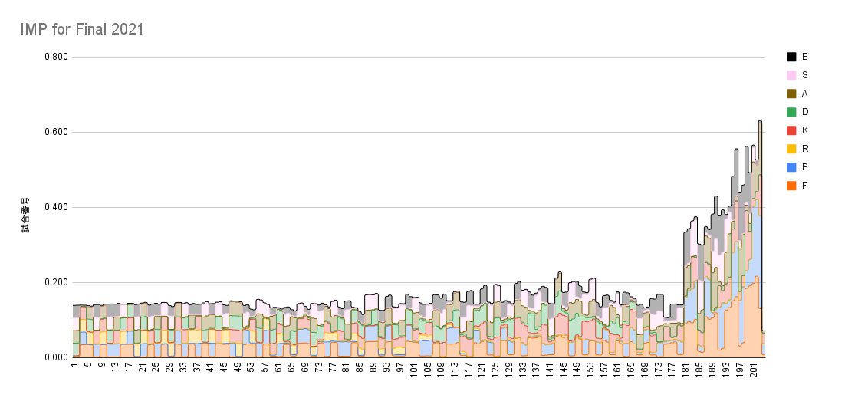Select the legend label F
Viewport: 868px width, 398px height.
(x=804, y=186)
